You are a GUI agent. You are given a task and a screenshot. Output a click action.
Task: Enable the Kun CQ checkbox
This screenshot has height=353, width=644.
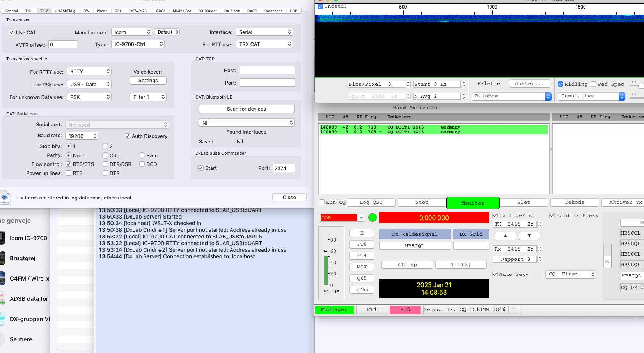click(x=322, y=202)
